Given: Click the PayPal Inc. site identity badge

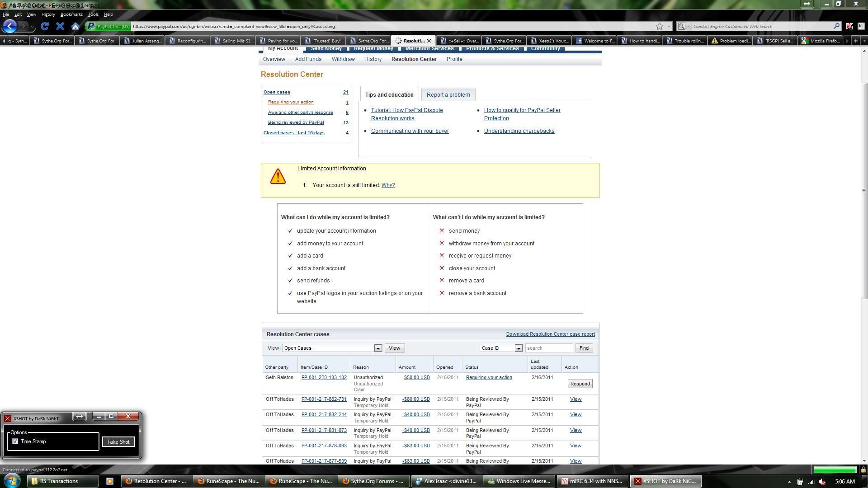Looking at the screenshot, I should [108, 26].
